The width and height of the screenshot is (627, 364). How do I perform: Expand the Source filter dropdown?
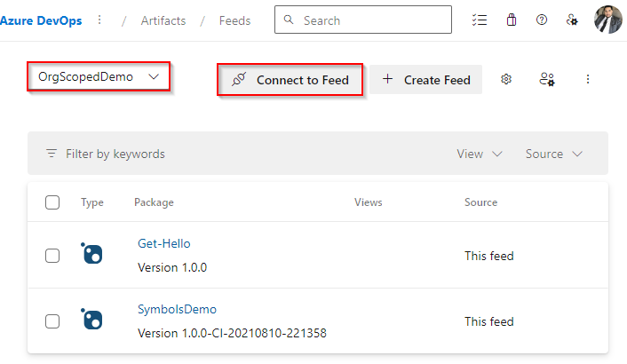553,154
